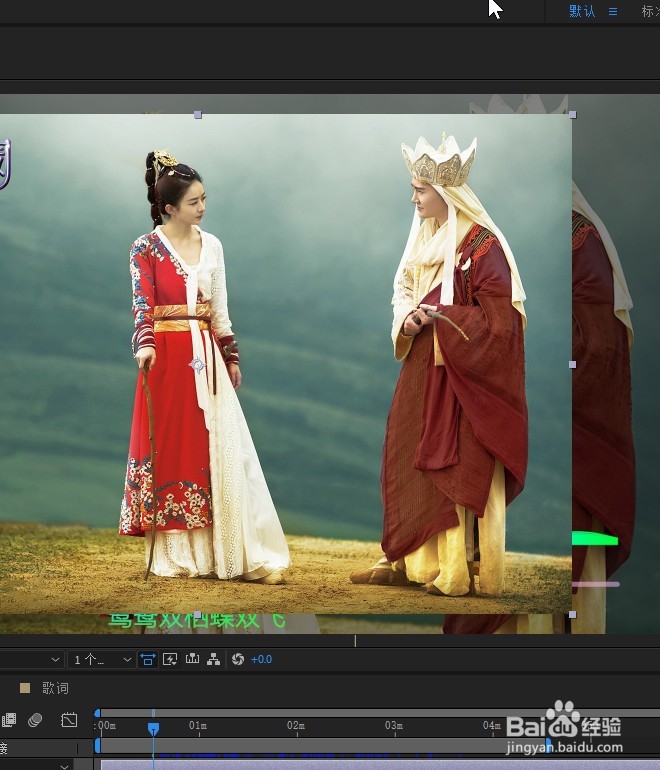Click the top-center layer transform handle
The height and width of the screenshot is (770, 660).
point(198,115)
